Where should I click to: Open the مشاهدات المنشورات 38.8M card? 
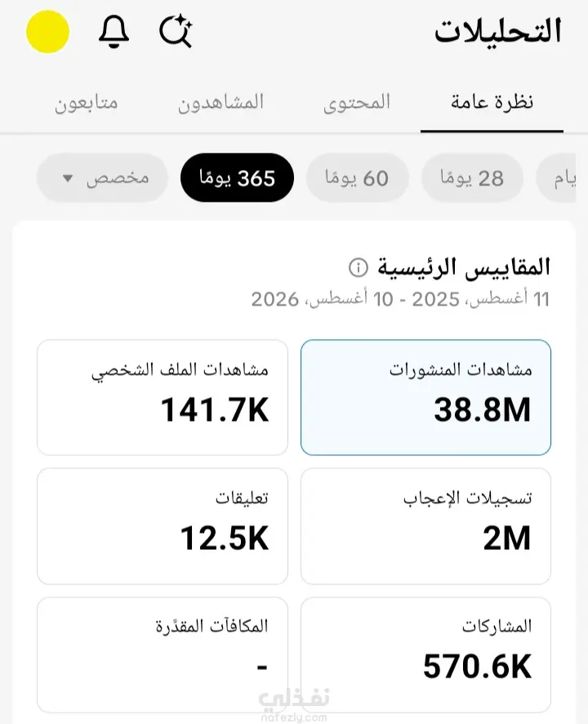(425, 398)
